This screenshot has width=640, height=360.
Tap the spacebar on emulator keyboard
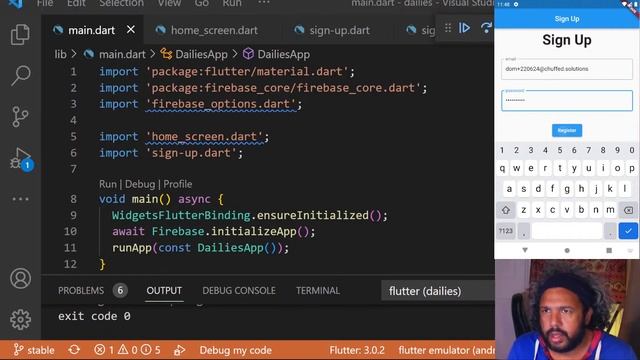567,231
